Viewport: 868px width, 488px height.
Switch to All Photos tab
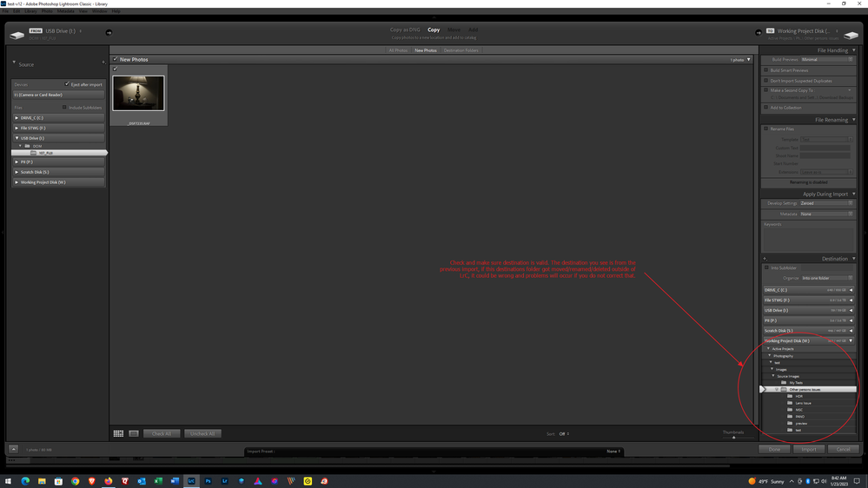coord(398,50)
